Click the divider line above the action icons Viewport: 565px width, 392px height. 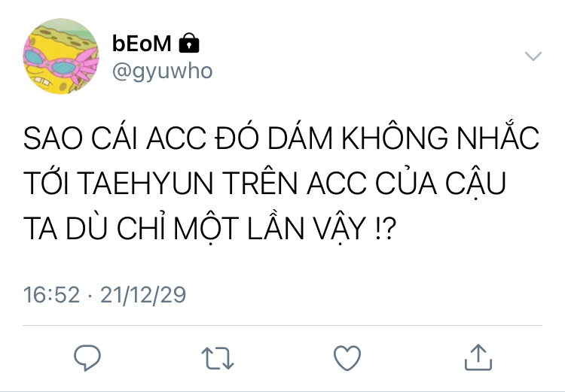[x=282, y=325]
